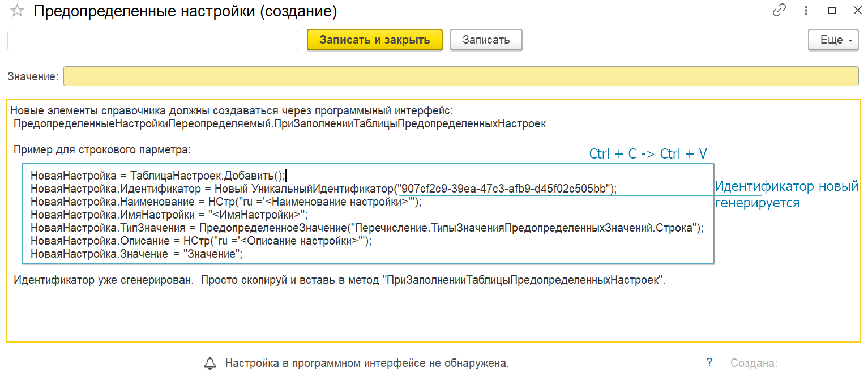Click the Ctrl + C -> Ctrl + V annotation
Viewport: 868px width, 376px height.
(648, 153)
